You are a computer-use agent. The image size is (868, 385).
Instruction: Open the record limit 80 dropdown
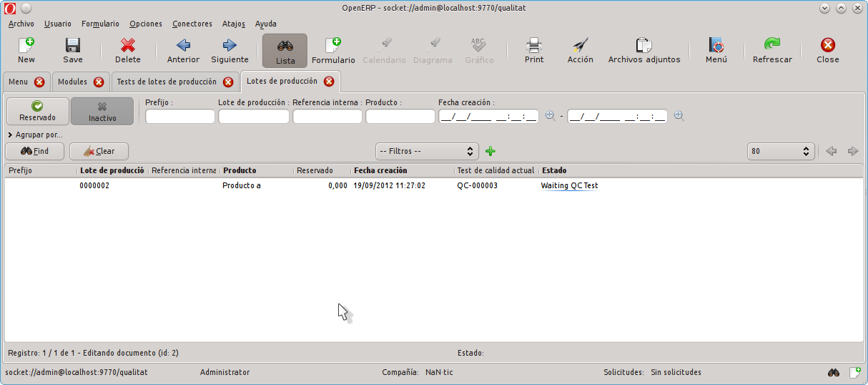[x=781, y=151]
